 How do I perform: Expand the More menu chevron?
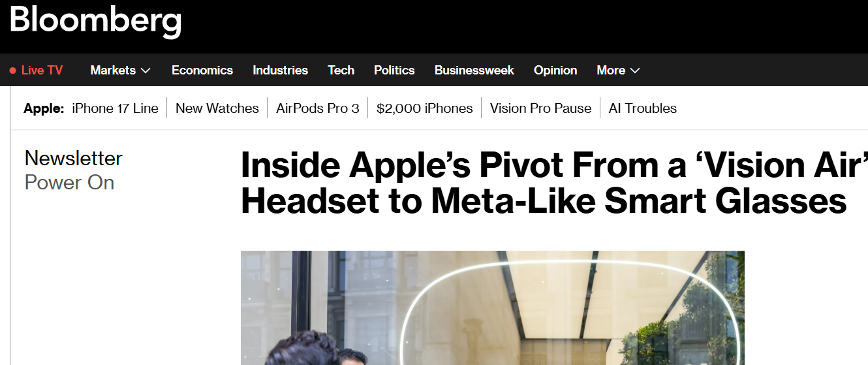(x=635, y=71)
